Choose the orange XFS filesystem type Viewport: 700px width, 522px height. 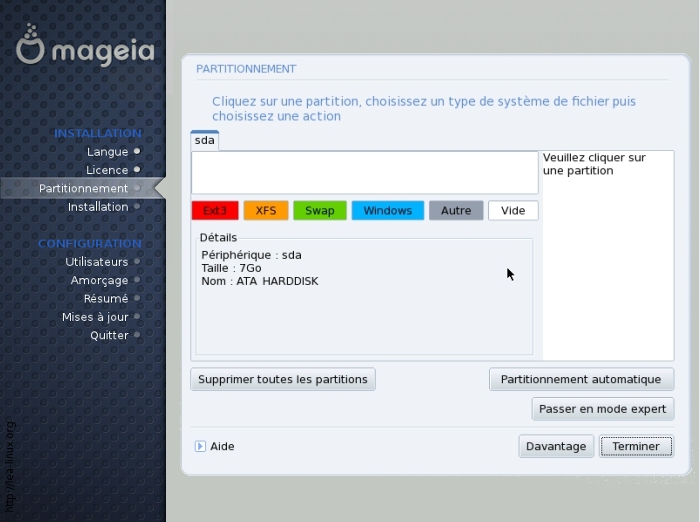tap(266, 211)
